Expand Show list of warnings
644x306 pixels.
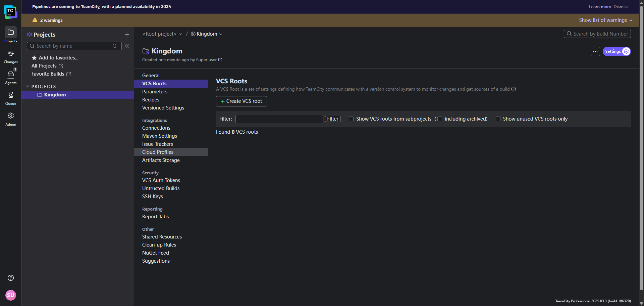605,20
